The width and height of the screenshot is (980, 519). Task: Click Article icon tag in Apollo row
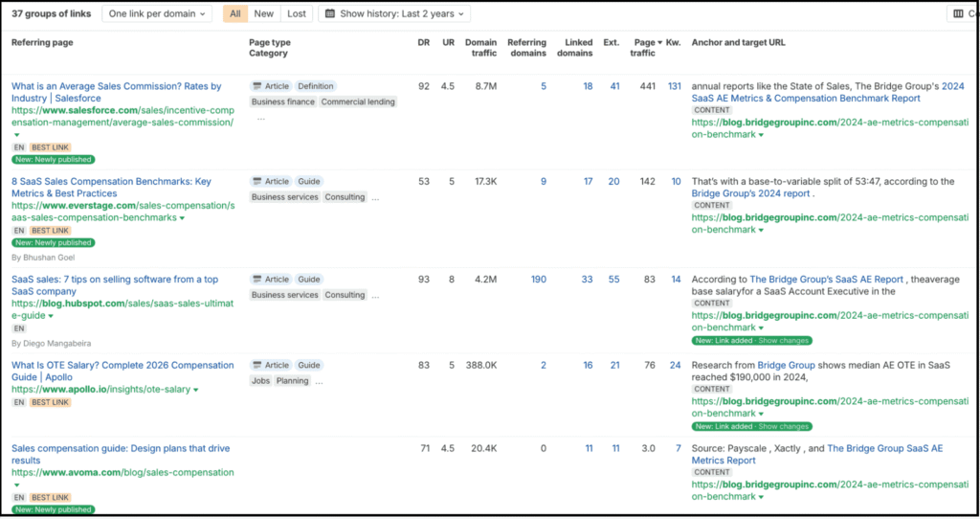coord(270,365)
